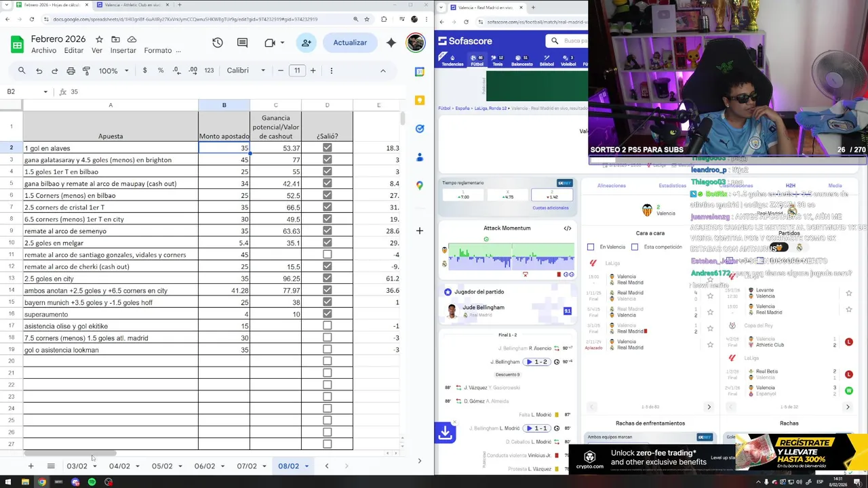Open Google Calendar side panel icon
Image resolution: width=868 pixels, height=488 pixels.
[x=420, y=72]
